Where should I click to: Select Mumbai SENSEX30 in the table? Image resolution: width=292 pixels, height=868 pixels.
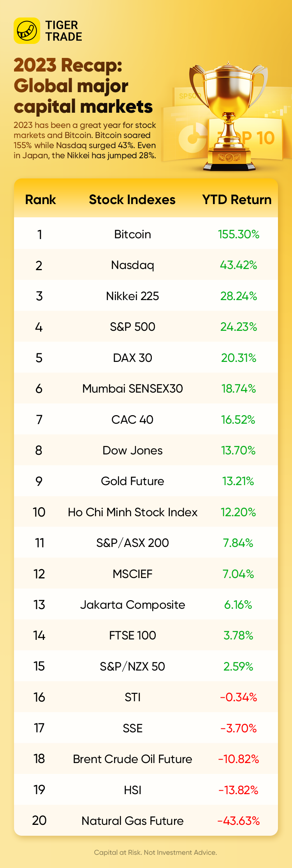132,389
